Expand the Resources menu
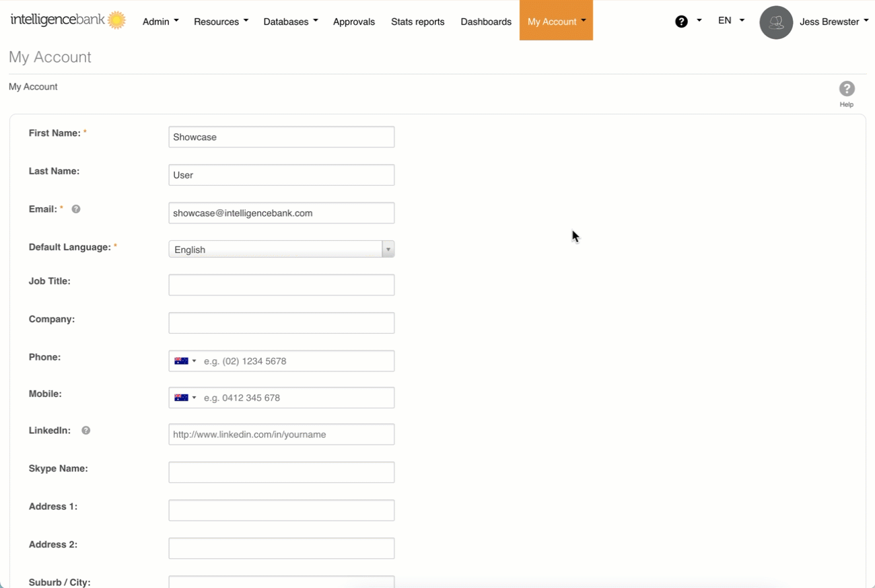 [221, 22]
